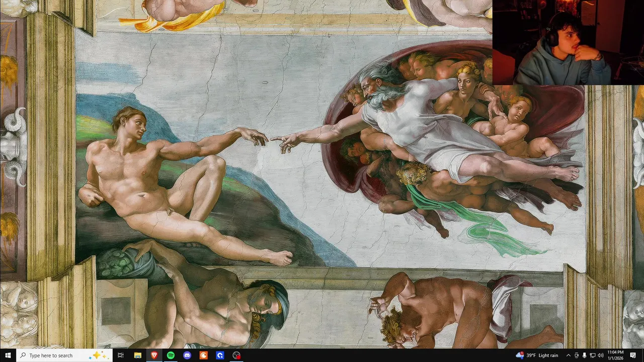The image size is (644, 362).
Task: Open Task View from the taskbar
Action: point(121,355)
